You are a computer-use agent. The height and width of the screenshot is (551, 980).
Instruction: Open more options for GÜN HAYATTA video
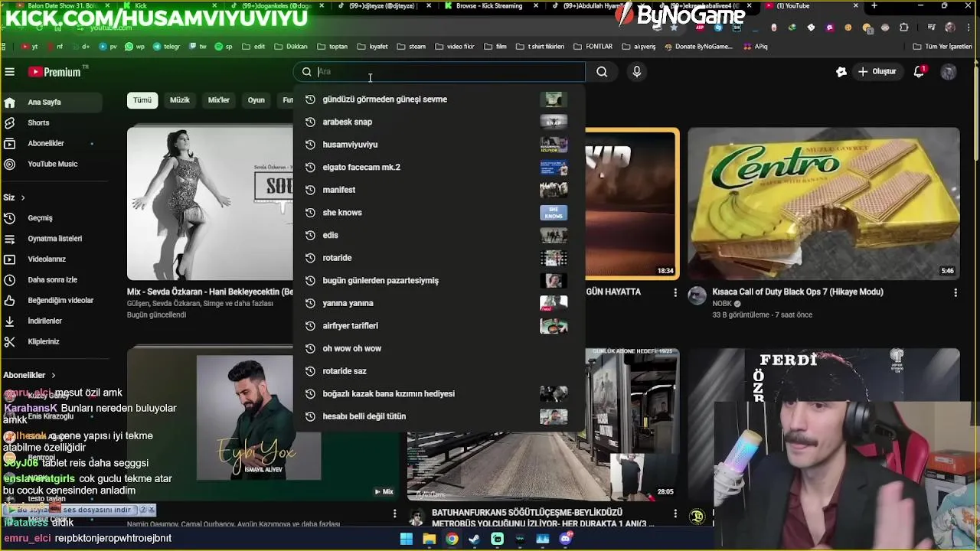pos(675,293)
